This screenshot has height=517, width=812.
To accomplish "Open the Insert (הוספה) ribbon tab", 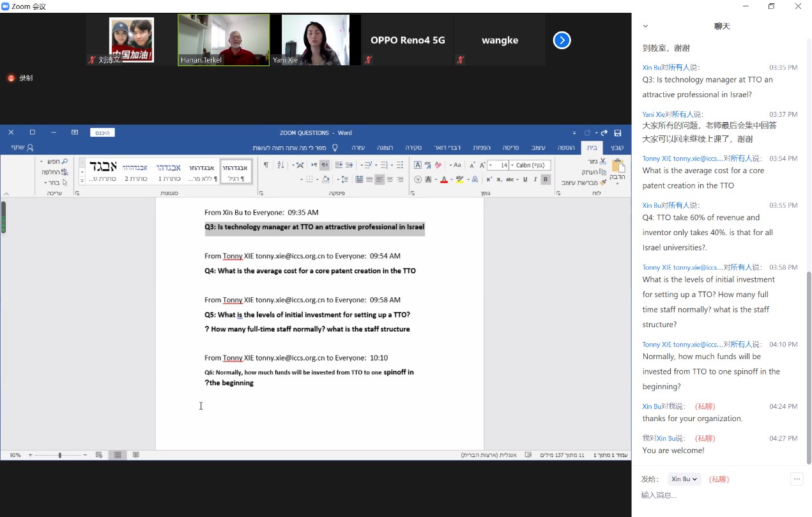I will point(565,148).
